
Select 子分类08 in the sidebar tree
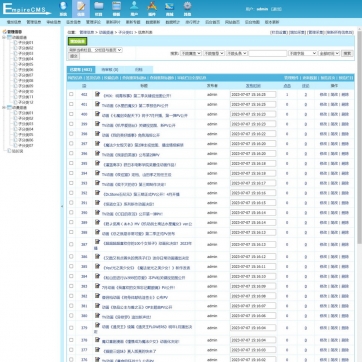tap(25, 81)
